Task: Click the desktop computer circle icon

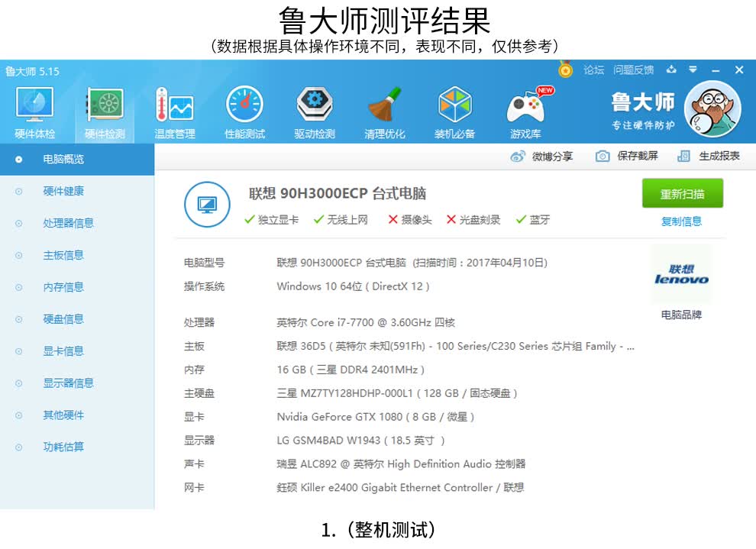Action: click(x=207, y=205)
